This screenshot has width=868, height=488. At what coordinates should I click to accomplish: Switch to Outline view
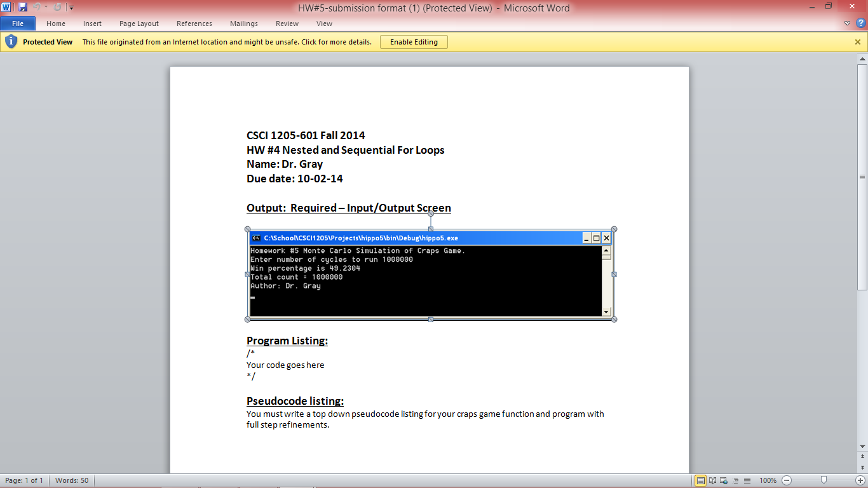pyautogui.click(x=736, y=480)
